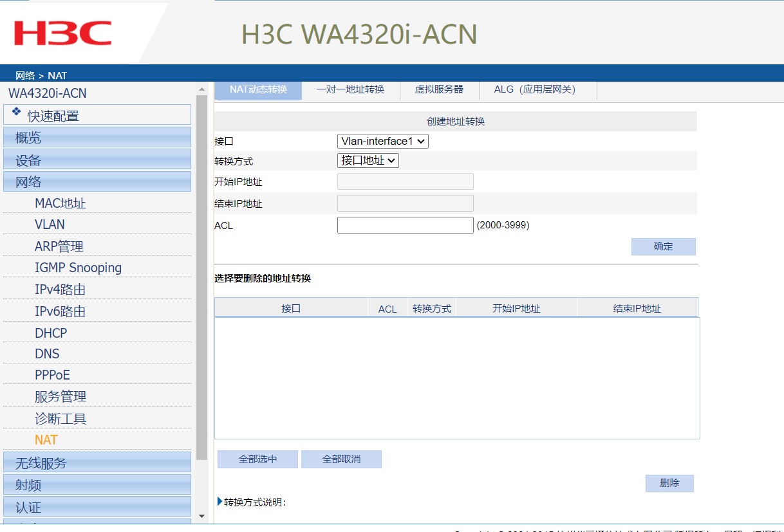Collapse the 网络 sidebar section
784x532 pixels.
click(97, 182)
